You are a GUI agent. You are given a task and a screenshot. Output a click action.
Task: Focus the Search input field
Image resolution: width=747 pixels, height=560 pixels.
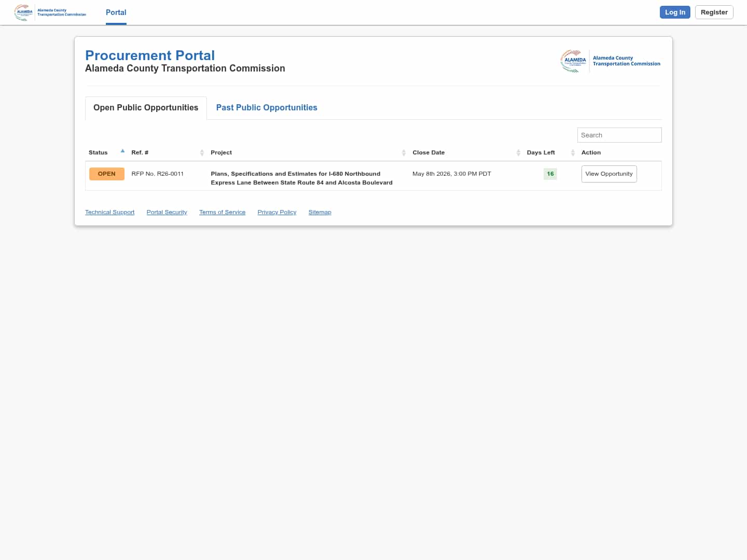619,135
